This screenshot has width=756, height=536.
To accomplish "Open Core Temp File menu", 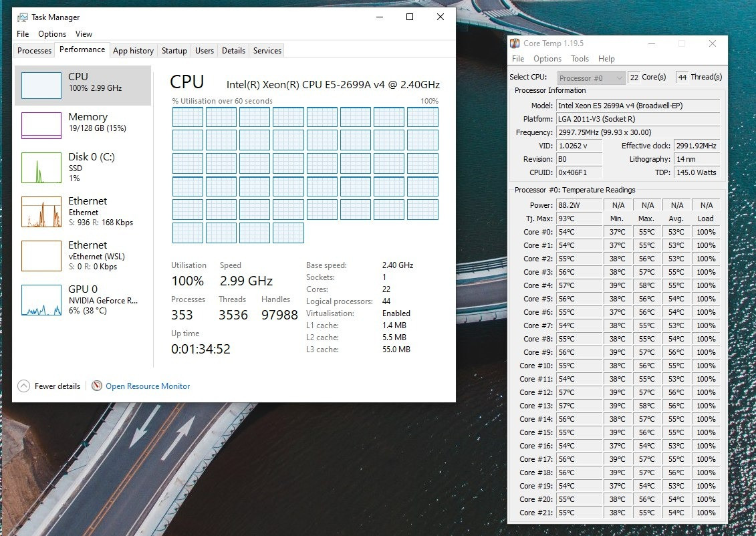I will [x=518, y=59].
